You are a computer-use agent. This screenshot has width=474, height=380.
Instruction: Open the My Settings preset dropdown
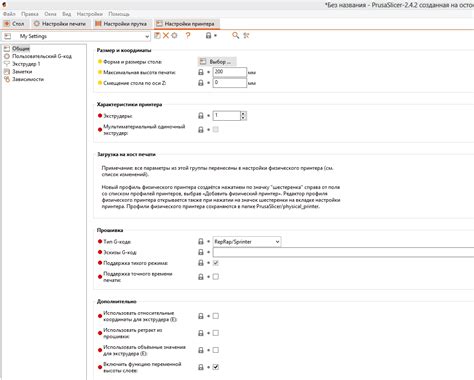(147, 36)
